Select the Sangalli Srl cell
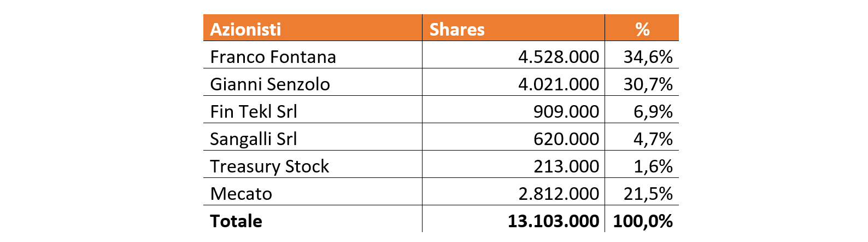The height and width of the screenshot is (242, 868). [313, 137]
